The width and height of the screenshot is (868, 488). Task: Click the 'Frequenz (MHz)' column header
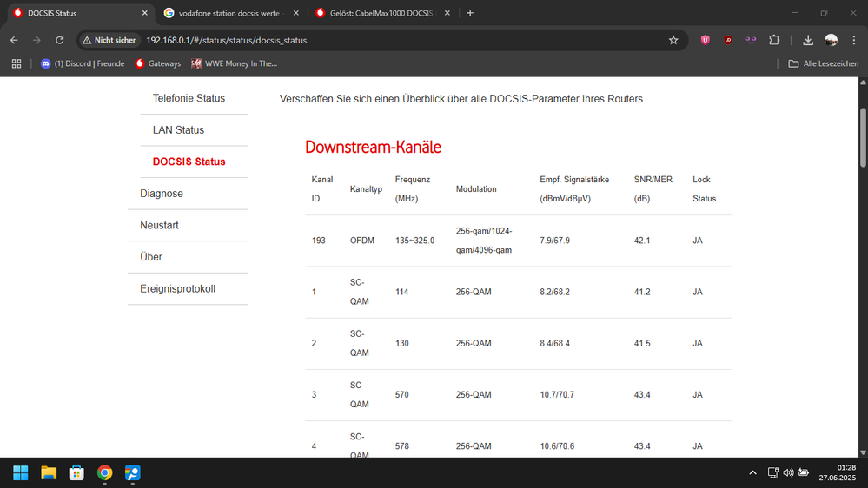click(x=413, y=188)
